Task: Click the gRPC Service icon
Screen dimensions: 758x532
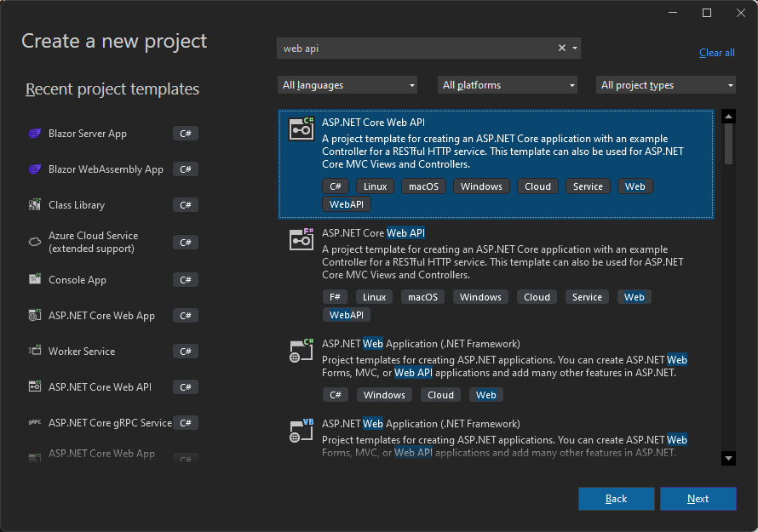Action: coord(35,422)
